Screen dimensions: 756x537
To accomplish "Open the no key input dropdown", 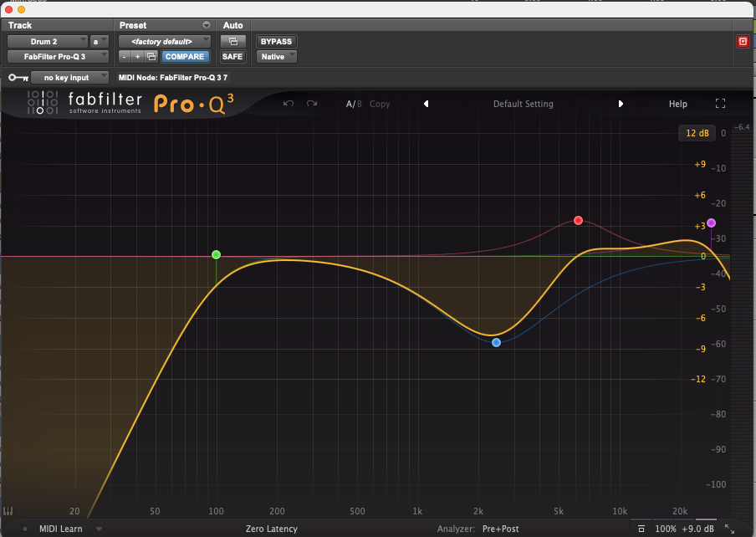I will (x=69, y=77).
